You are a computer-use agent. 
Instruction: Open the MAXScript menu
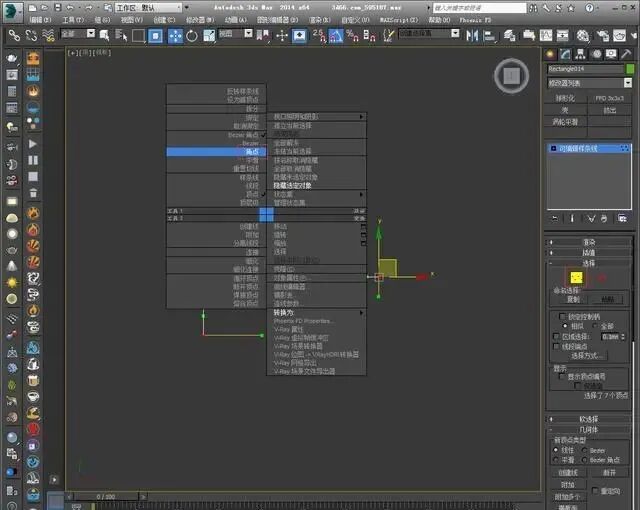(x=399, y=20)
